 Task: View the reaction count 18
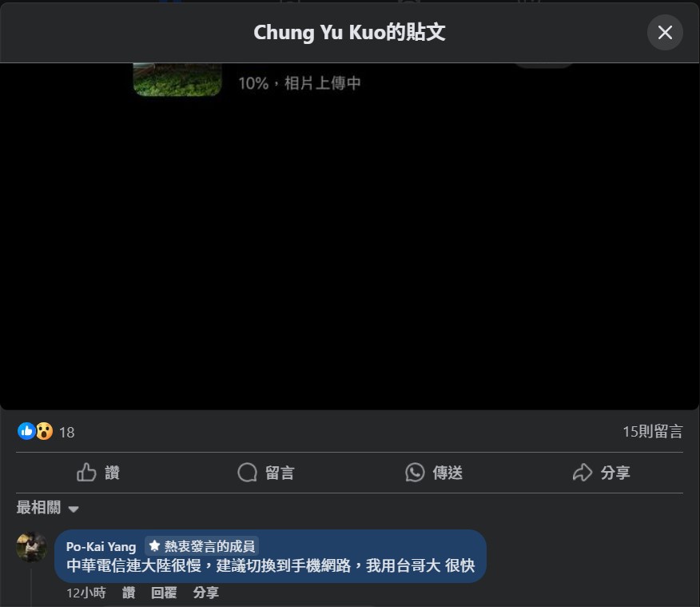pyautogui.click(x=67, y=432)
